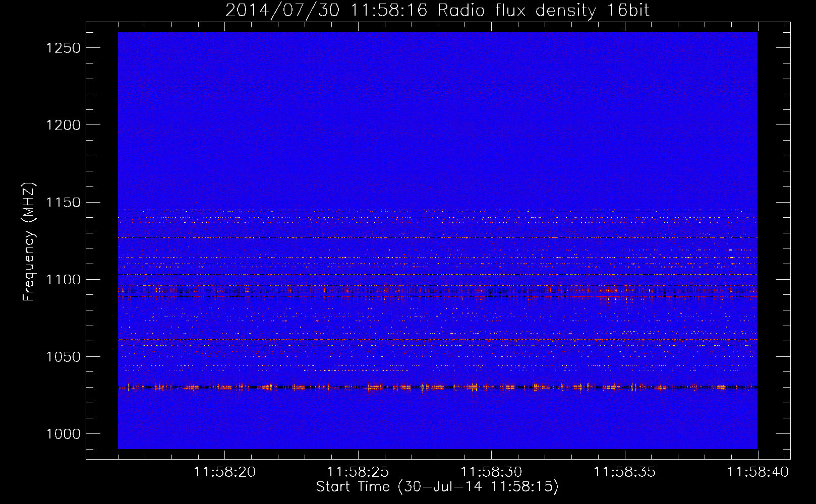Click the "Start Time (30-Jul-14 11:58:15)" axis label
Viewport: 816px width, 504px height.
tap(437, 487)
